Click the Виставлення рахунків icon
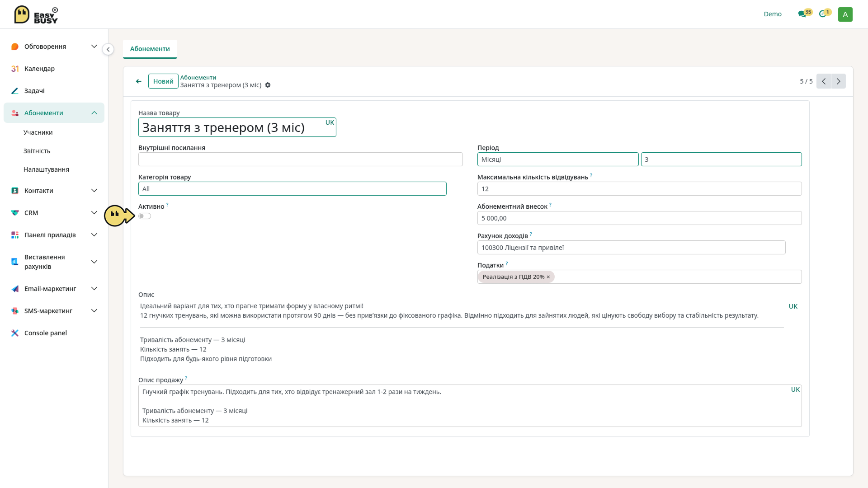The image size is (868, 488). (x=15, y=262)
